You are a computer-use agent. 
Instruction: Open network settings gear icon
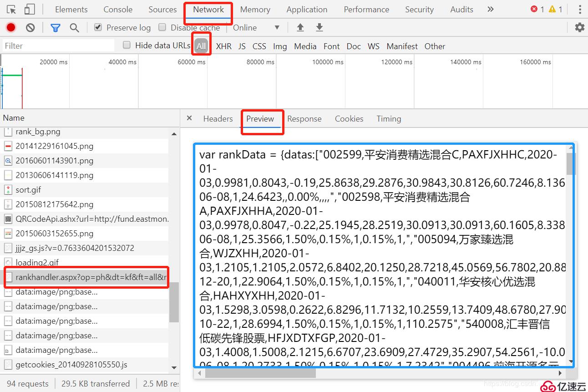pyautogui.click(x=579, y=27)
